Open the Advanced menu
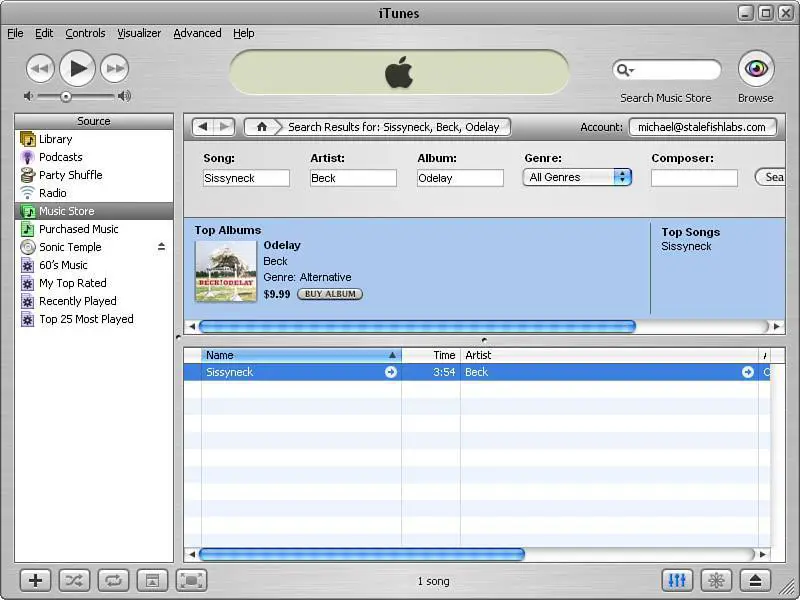 pos(197,33)
